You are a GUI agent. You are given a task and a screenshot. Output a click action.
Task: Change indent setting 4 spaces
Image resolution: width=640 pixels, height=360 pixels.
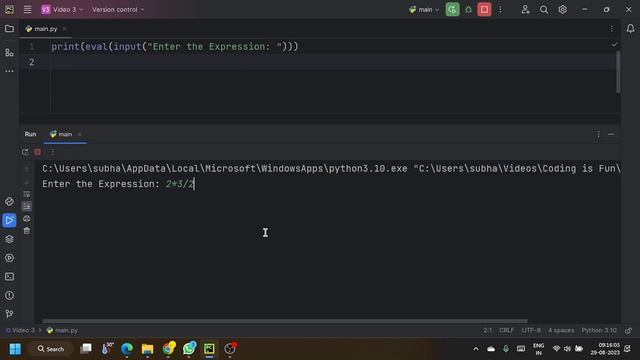tap(561, 330)
